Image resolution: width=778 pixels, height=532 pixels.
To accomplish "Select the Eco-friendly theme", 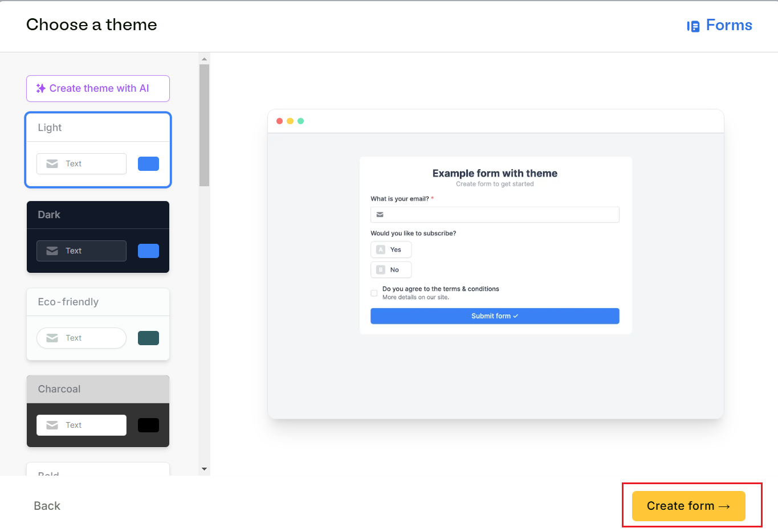I will tap(98, 324).
